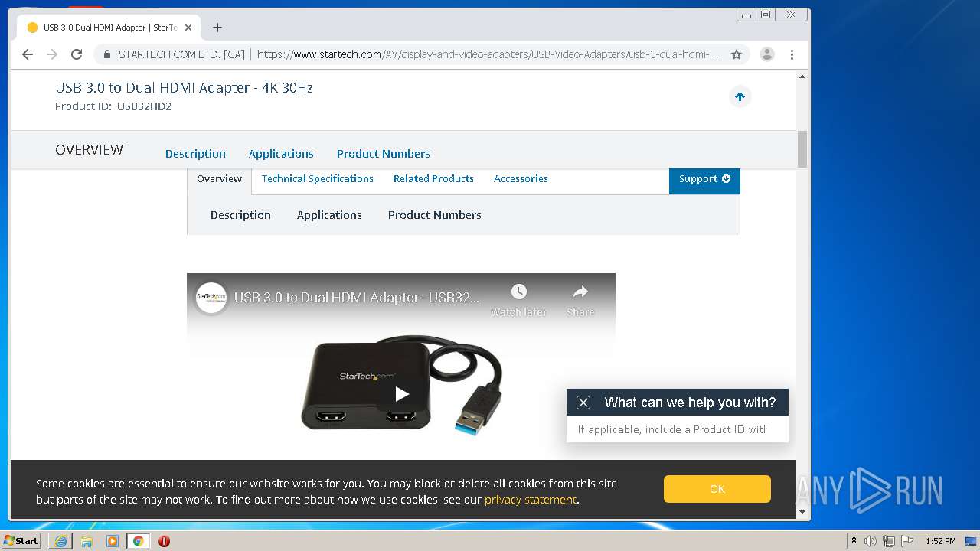The image size is (980, 551).
Task: Reload the StarTech page
Action: pyautogui.click(x=77, y=54)
